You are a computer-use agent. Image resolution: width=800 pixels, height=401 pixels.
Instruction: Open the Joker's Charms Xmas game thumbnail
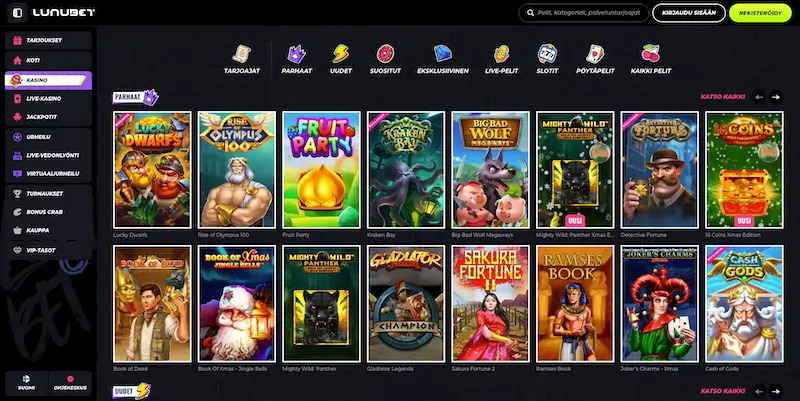click(660, 304)
